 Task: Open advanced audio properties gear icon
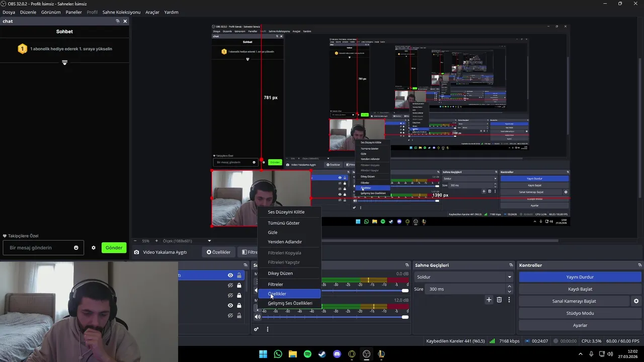(x=256, y=329)
